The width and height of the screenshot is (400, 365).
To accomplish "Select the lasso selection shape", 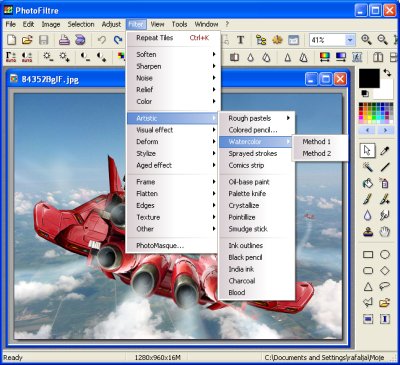I will pyautogui.click(x=385, y=286).
